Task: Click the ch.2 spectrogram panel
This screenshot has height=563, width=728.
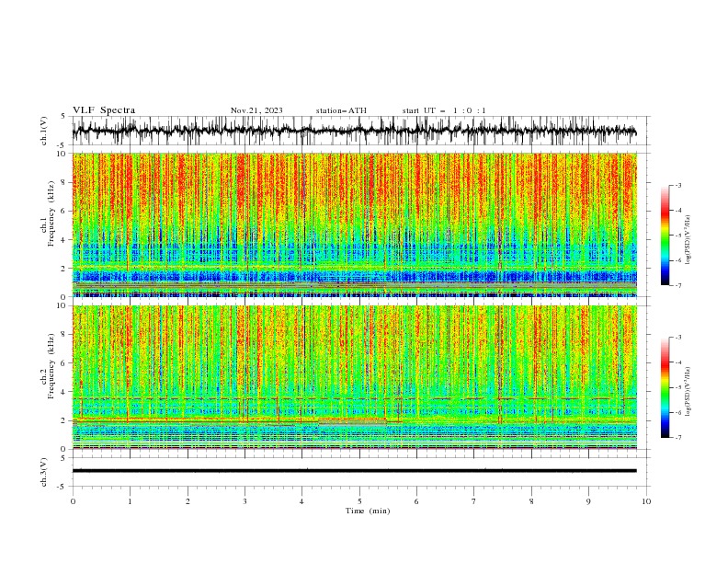Action: (x=355, y=377)
